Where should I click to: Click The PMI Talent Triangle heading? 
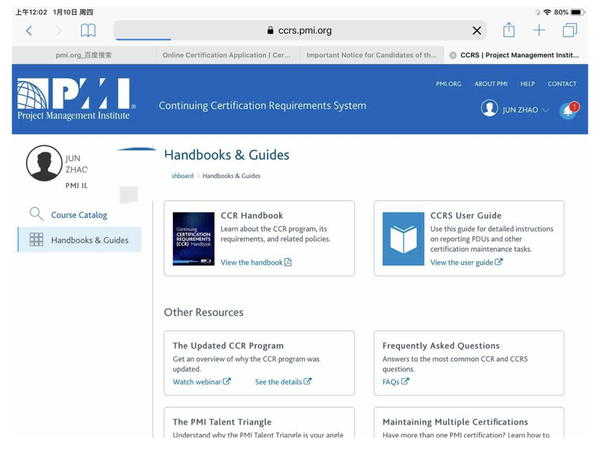222,422
